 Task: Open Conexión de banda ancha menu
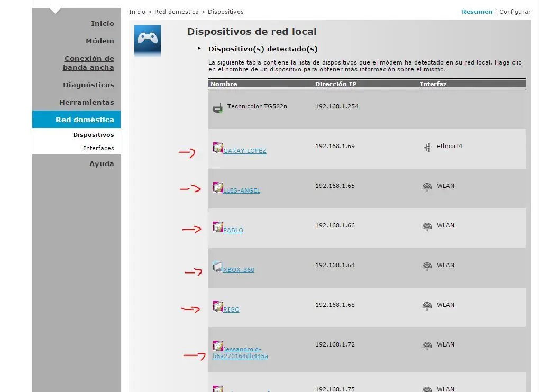[88, 63]
